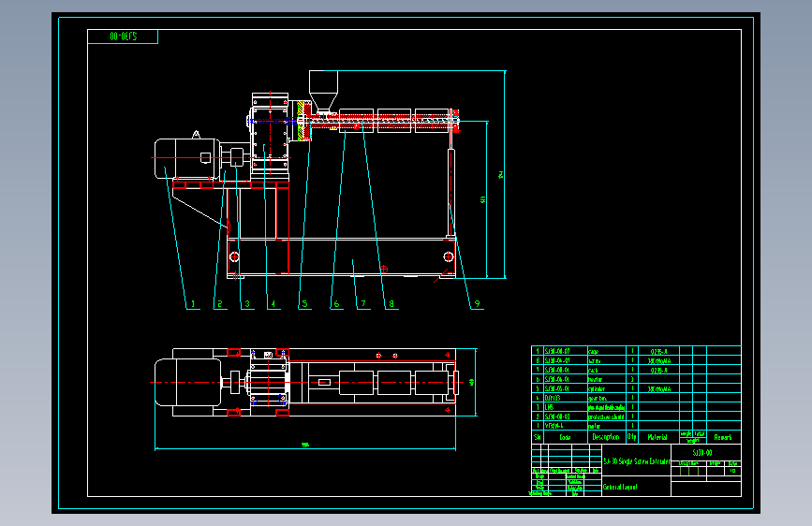Screen dimensions: 812x526
Task: Click the 'Material' header in parts list
Action: [657, 437]
